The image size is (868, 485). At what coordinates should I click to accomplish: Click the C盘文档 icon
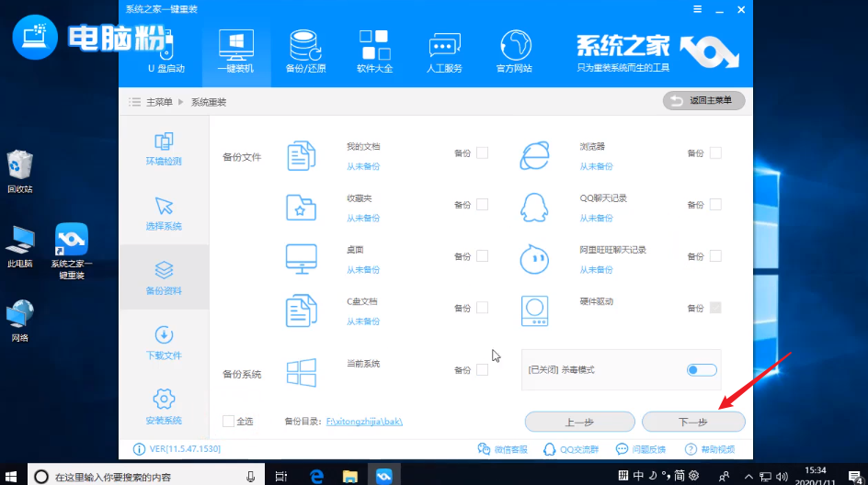[302, 310]
